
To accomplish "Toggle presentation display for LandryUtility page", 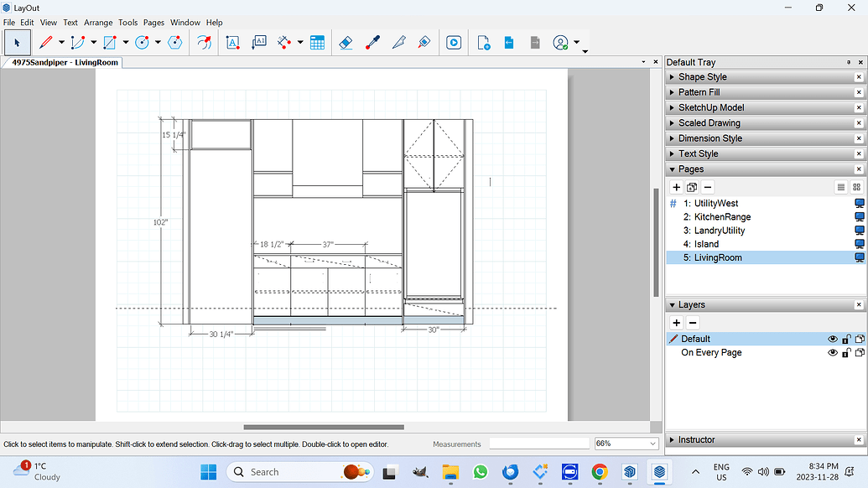I will (x=859, y=230).
